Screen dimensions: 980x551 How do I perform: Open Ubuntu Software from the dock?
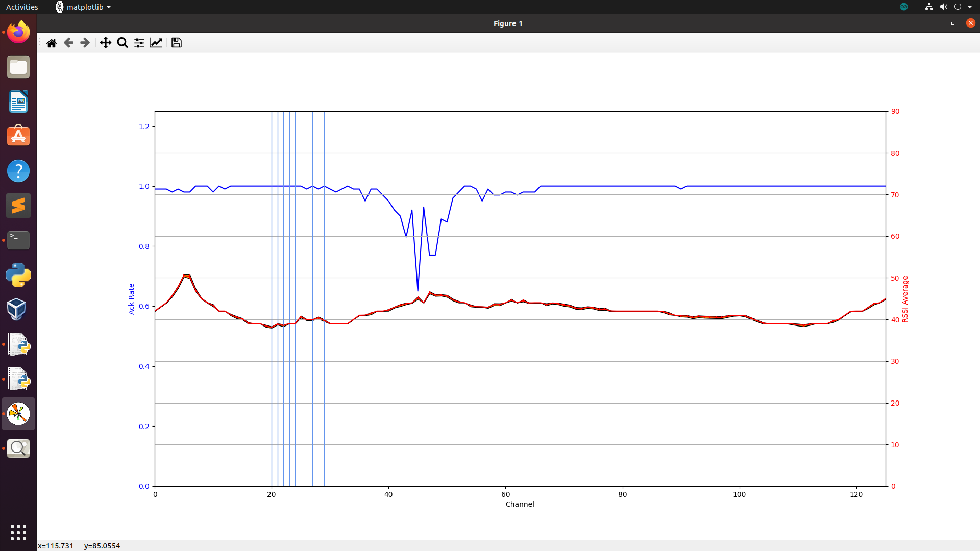(18, 136)
